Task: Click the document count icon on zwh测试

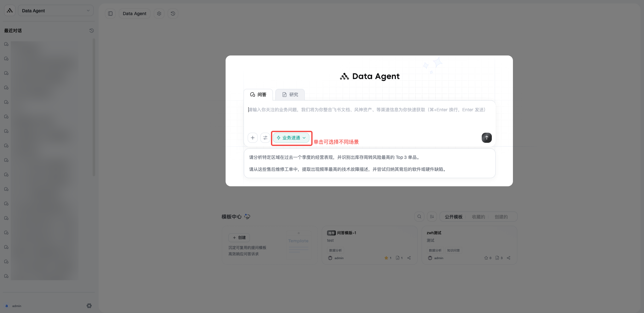Action: pyautogui.click(x=497, y=258)
